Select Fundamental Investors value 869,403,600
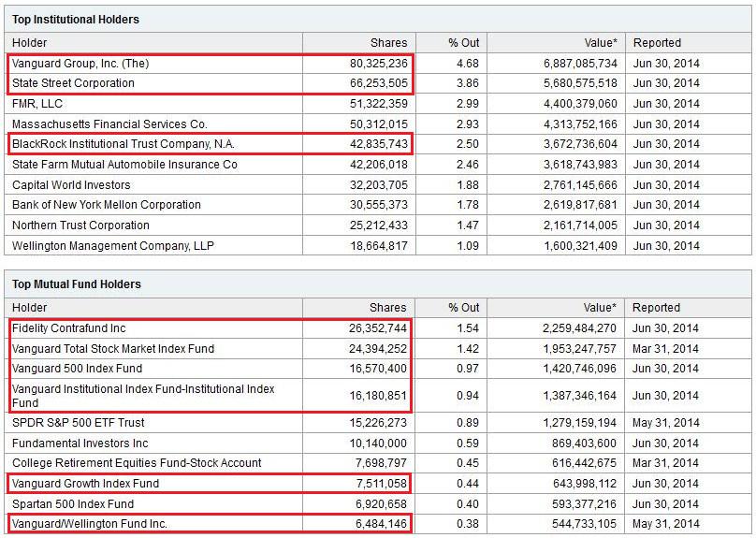This screenshot has height=538, width=756. pos(584,443)
